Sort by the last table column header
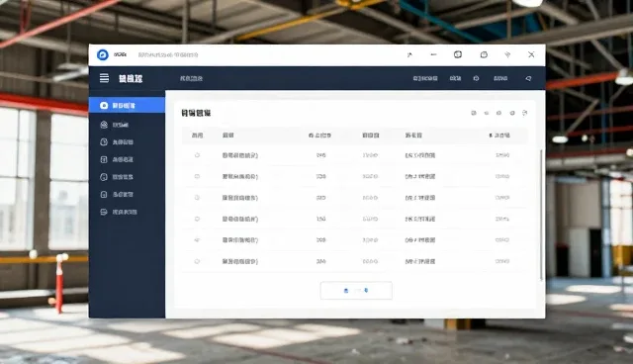The width and height of the screenshot is (633, 364). point(499,136)
